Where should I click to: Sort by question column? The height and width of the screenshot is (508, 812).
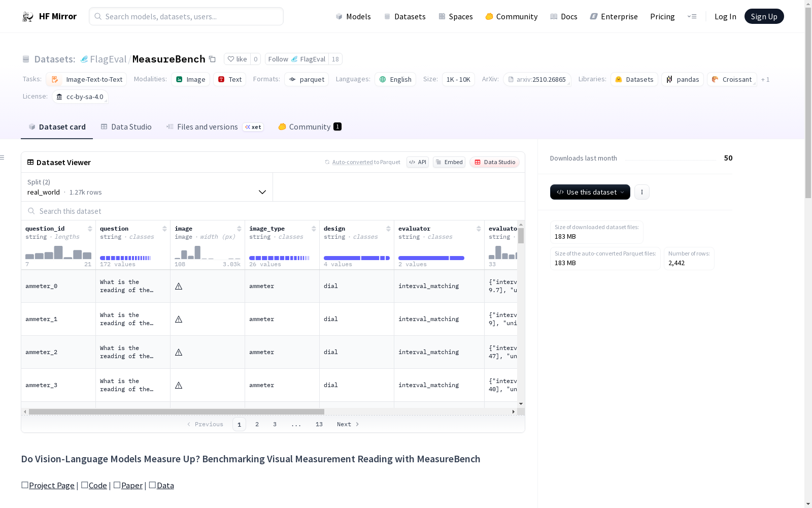[x=164, y=229]
